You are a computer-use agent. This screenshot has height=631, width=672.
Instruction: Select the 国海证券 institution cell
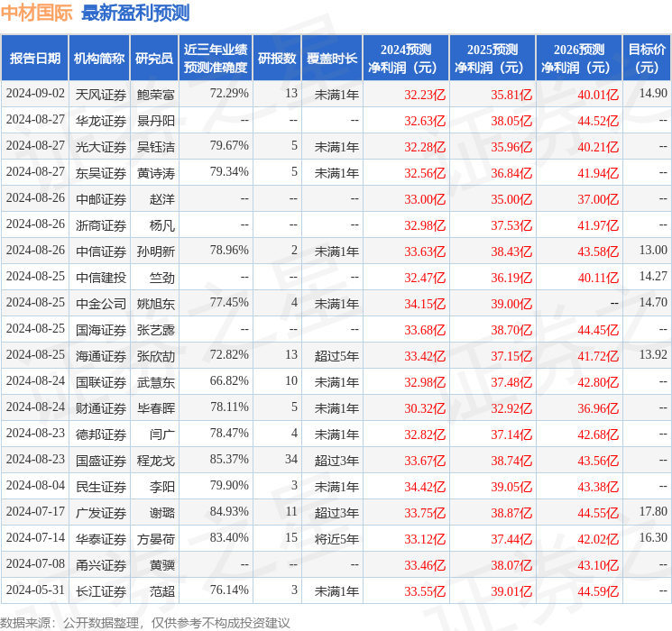[101, 330]
